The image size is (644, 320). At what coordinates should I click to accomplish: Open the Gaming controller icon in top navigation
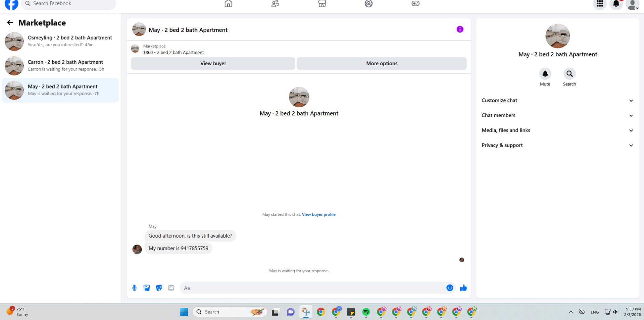coord(415,4)
